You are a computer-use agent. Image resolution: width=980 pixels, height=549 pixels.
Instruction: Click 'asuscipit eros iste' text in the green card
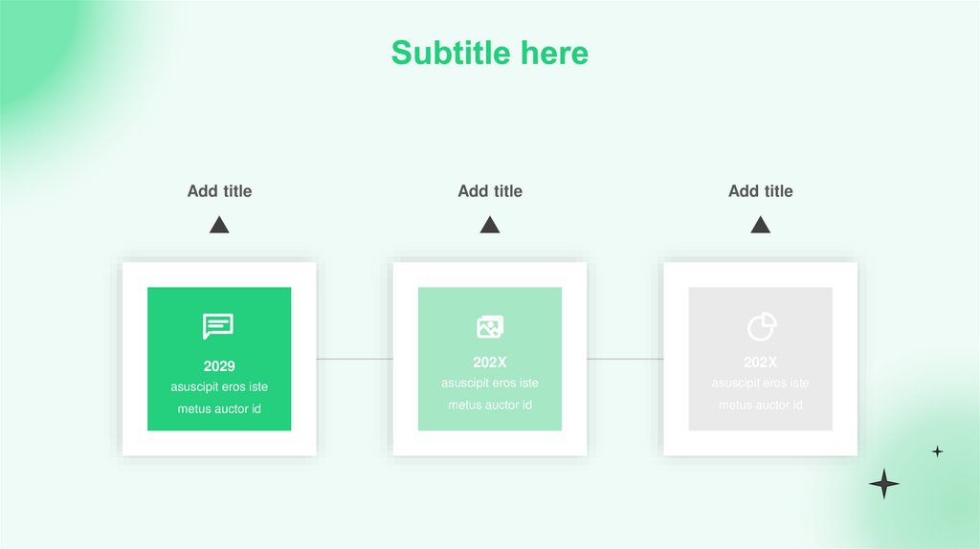[x=219, y=387]
